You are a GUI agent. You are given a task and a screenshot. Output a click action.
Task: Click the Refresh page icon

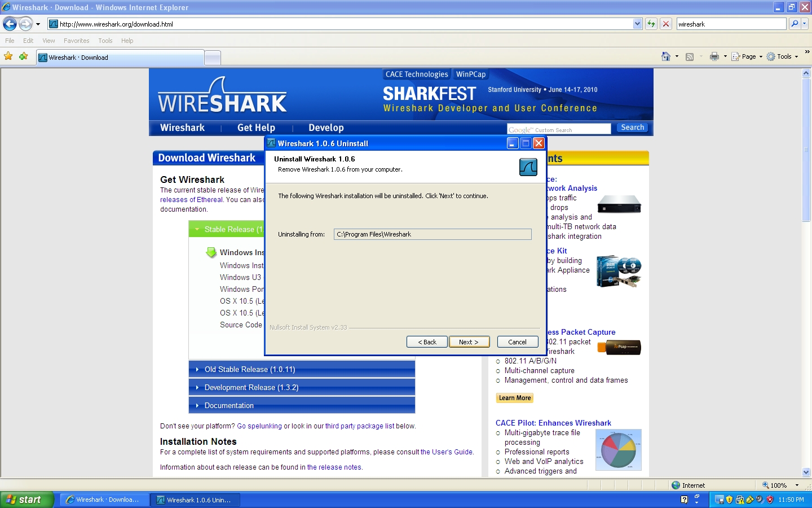point(651,24)
